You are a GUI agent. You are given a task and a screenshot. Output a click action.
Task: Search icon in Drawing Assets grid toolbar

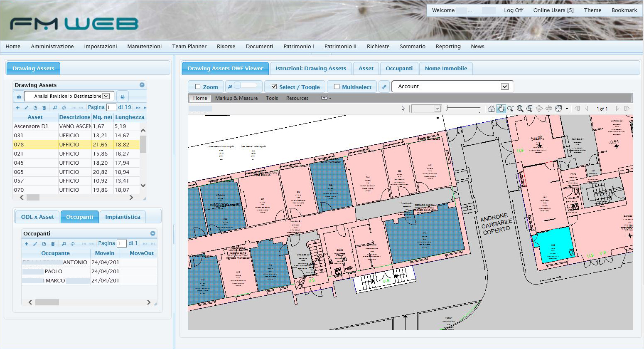tap(55, 108)
